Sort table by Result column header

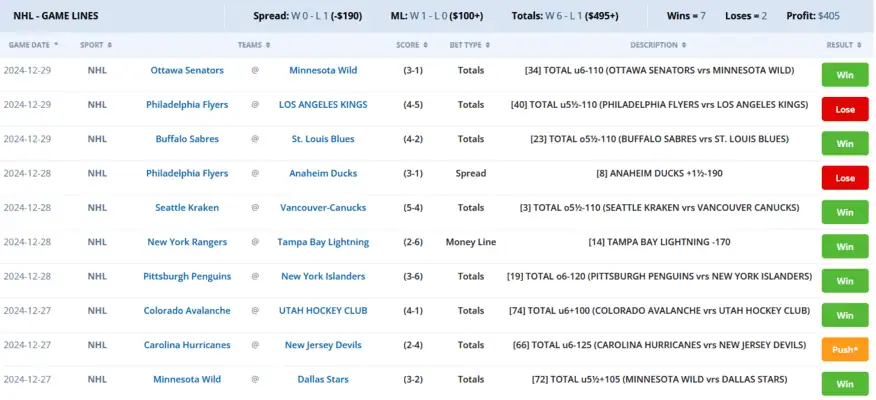844,45
